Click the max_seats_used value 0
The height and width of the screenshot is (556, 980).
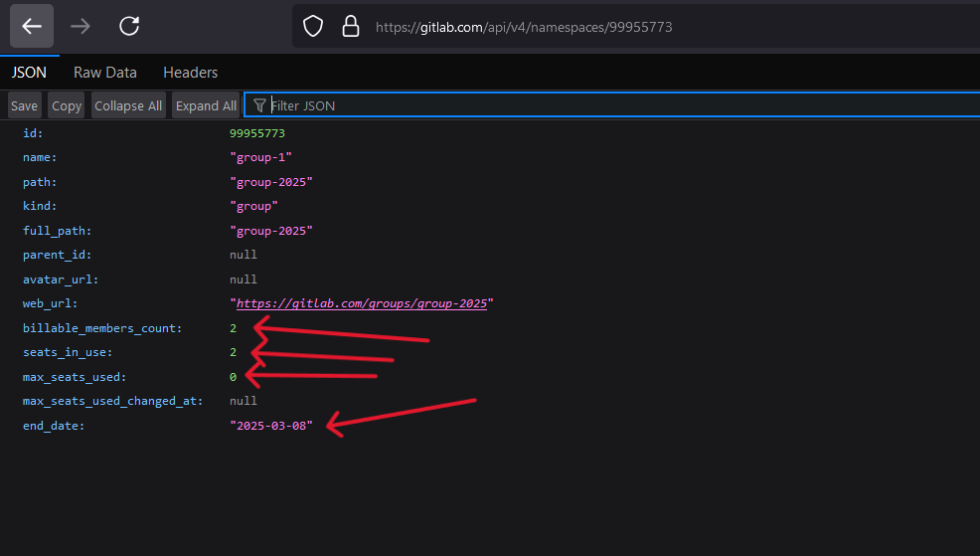point(233,377)
